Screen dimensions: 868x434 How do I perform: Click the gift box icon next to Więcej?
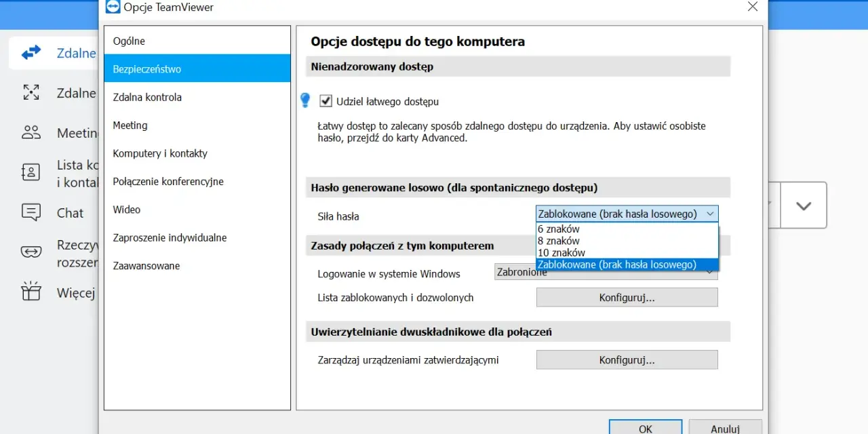click(31, 292)
